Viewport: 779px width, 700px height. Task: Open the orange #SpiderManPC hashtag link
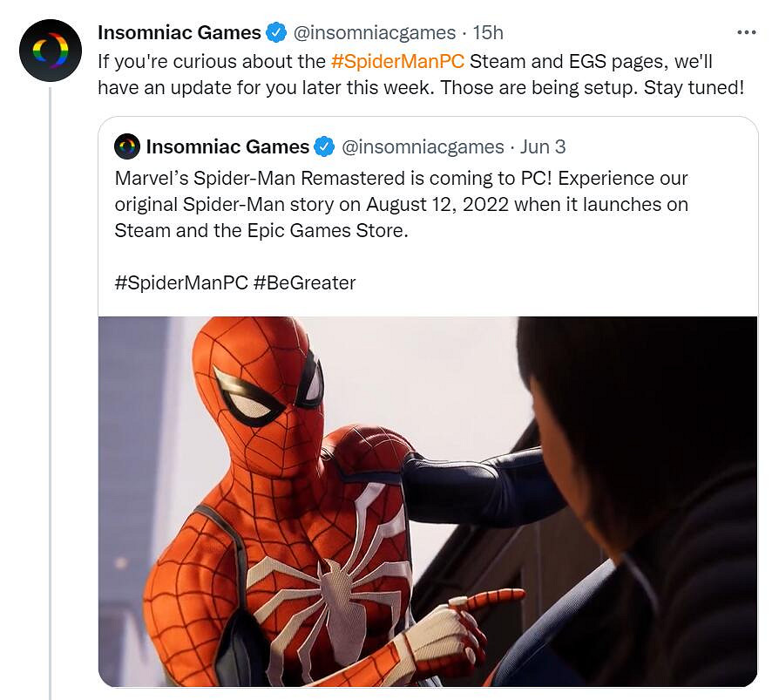397,63
